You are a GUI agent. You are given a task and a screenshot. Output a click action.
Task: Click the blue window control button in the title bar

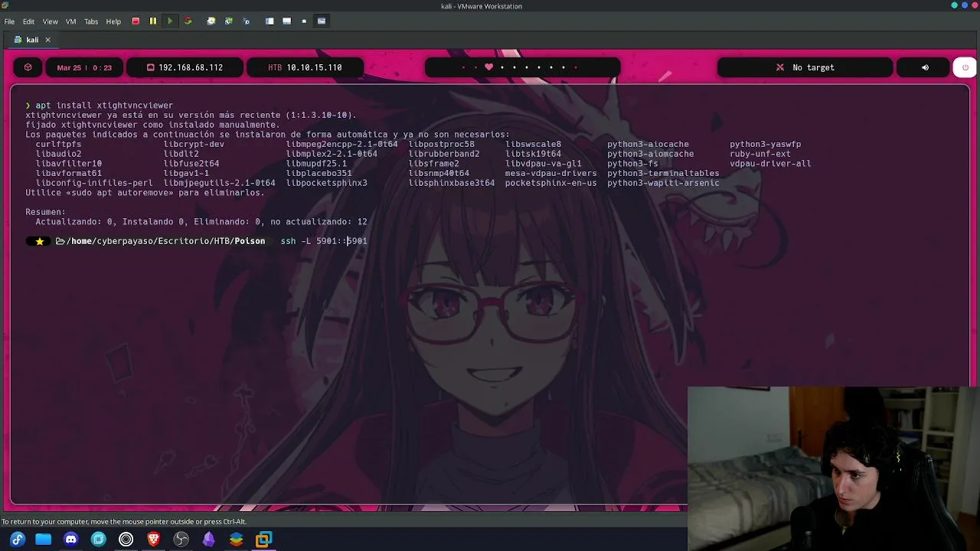pos(965,5)
